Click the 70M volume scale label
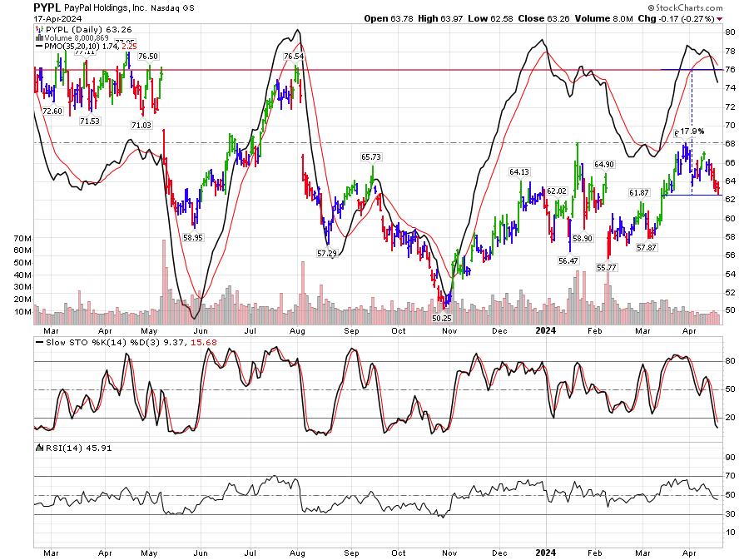 [x=22, y=238]
